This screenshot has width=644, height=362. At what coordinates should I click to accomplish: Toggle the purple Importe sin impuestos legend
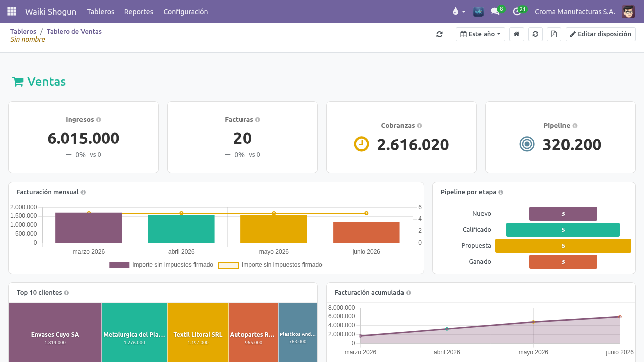[x=161, y=265]
